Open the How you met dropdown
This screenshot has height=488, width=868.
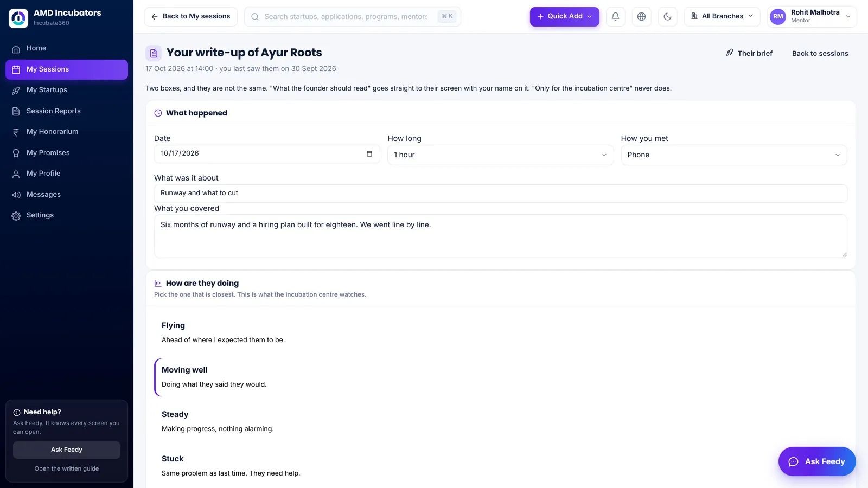pyautogui.click(x=734, y=155)
